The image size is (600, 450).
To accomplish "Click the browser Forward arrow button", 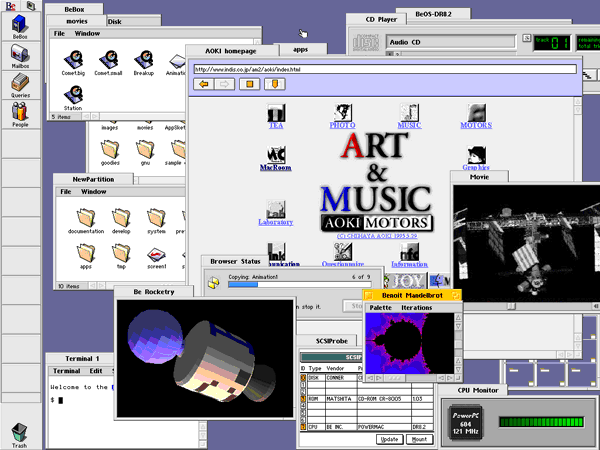I will click(225, 84).
